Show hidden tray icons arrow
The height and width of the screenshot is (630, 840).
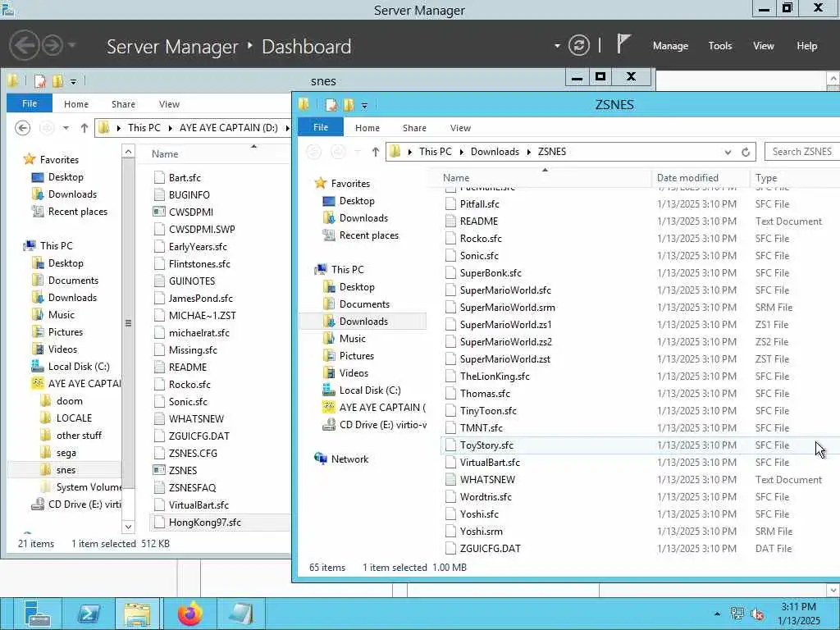pyautogui.click(x=717, y=614)
